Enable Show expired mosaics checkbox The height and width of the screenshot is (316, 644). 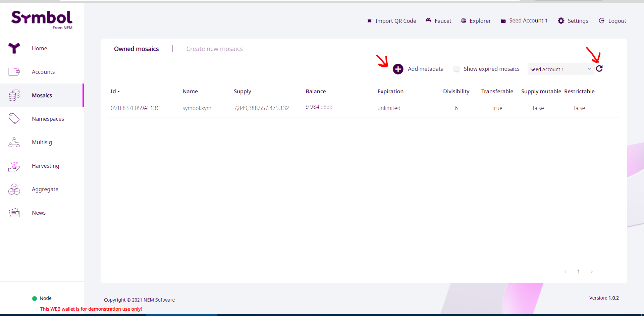(457, 69)
